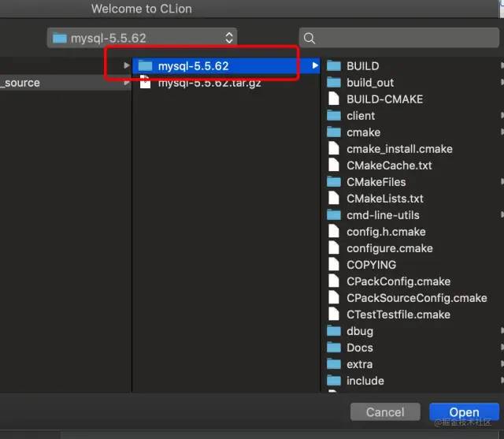Click the CMakeLists.txt file icon

tap(334, 198)
